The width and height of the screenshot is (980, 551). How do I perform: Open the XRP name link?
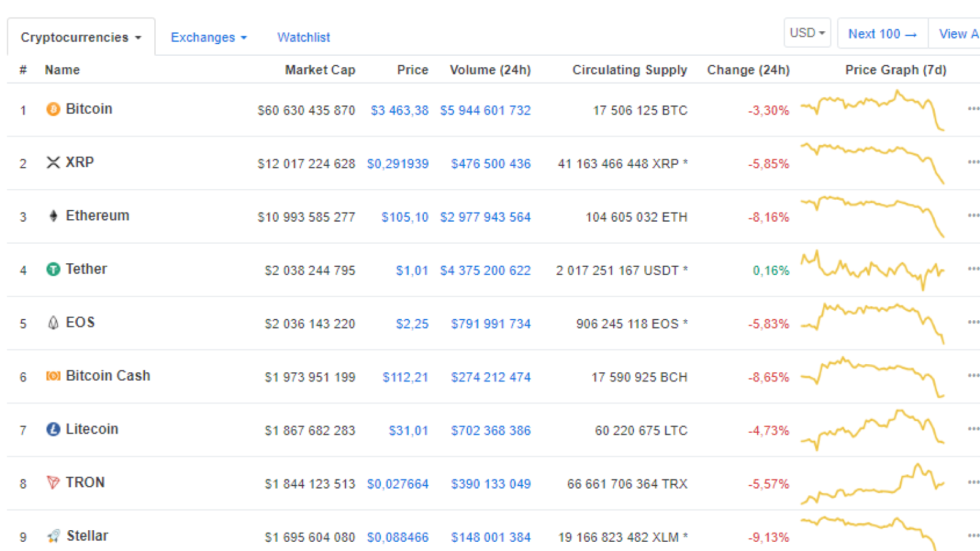[80, 162]
